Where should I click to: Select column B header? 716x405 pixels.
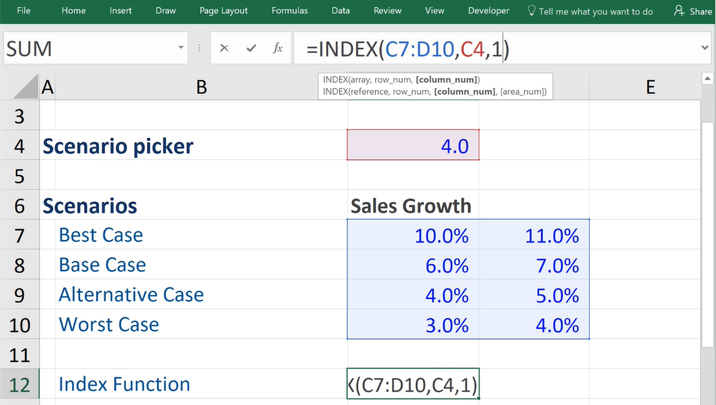click(201, 87)
